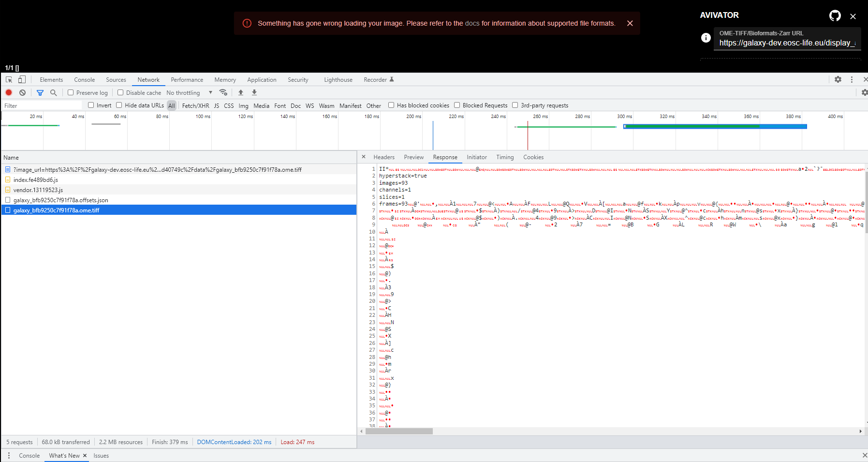This screenshot has width=868, height=462.
Task: Import HAR file
Action: tap(241, 92)
